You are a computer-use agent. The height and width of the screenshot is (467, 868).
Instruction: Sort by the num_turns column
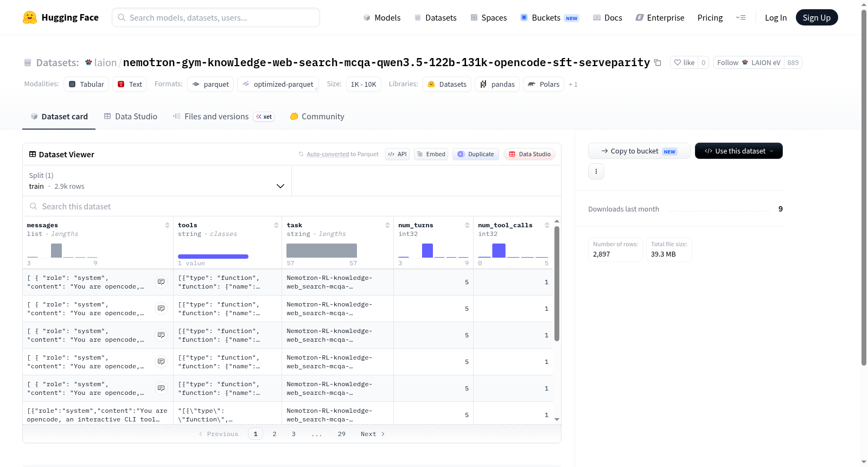467,225
